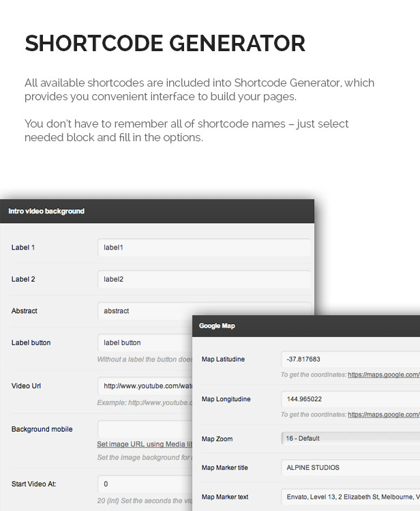The image size is (420, 511).
Task: Click the Label 2 text field
Action: click(204, 279)
